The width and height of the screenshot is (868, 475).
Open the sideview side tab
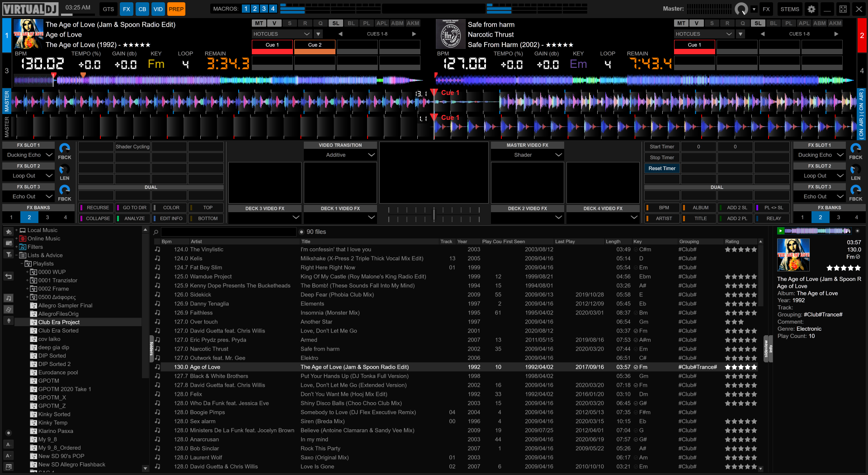point(766,348)
